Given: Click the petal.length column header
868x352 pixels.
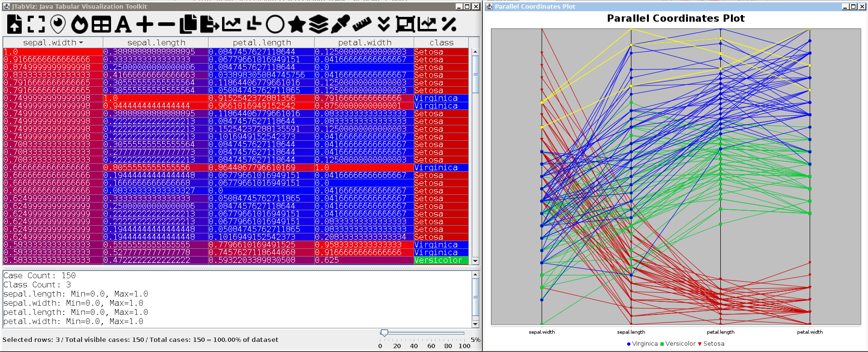Looking at the screenshot, I should point(262,42).
